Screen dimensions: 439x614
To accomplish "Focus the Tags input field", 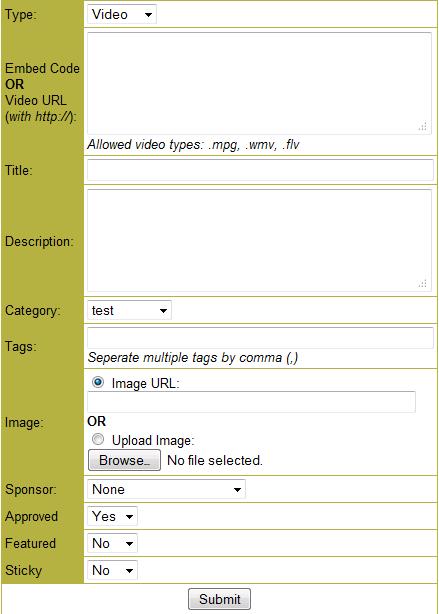I will pos(260,338).
